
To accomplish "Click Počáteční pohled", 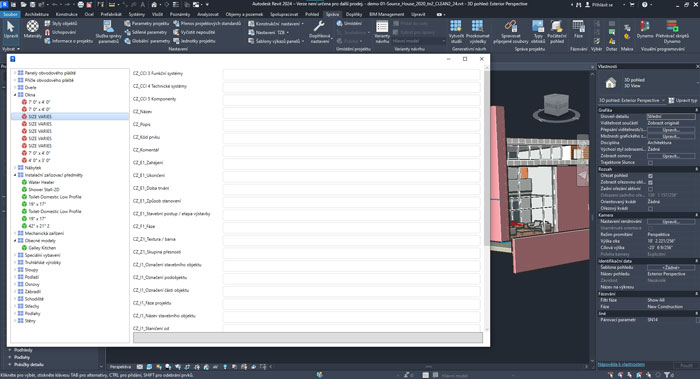I will tap(557, 32).
